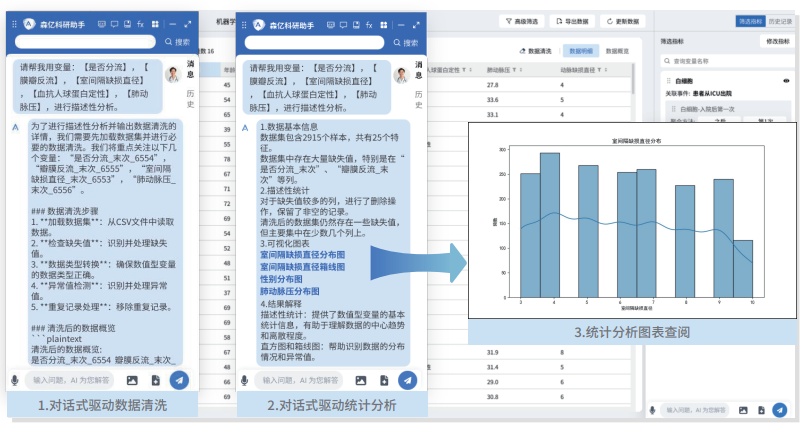The height and width of the screenshot is (428, 806).
Task: Click the microphone icon in middle assistant window
Action: [x=245, y=380]
